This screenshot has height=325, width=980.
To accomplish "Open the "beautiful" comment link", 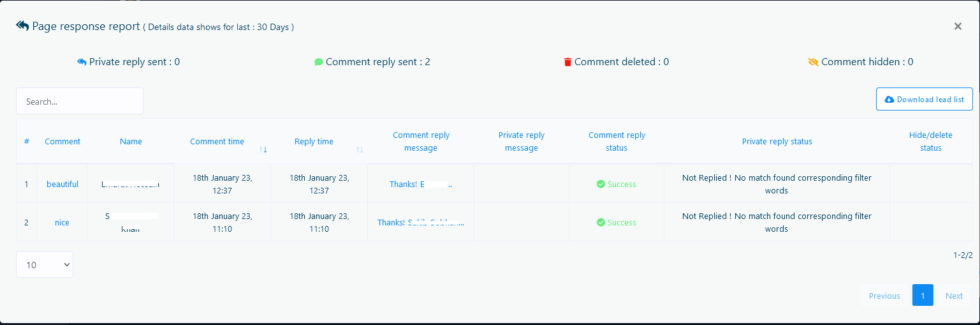I will [x=62, y=185].
